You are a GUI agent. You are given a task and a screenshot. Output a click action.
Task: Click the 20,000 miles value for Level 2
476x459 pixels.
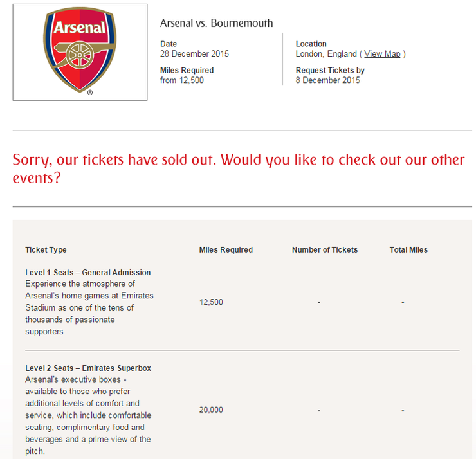click(x=211, y=410)
